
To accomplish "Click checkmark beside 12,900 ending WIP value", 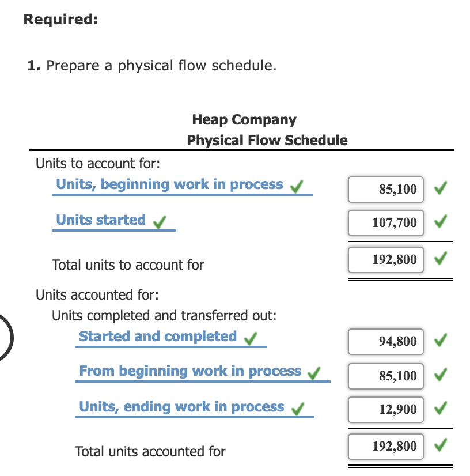I will (x=440, y=408).
